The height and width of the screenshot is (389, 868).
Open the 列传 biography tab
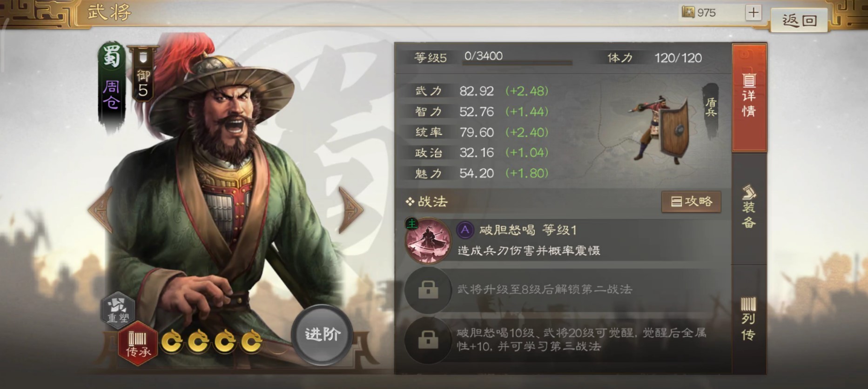tap(749, 319)
